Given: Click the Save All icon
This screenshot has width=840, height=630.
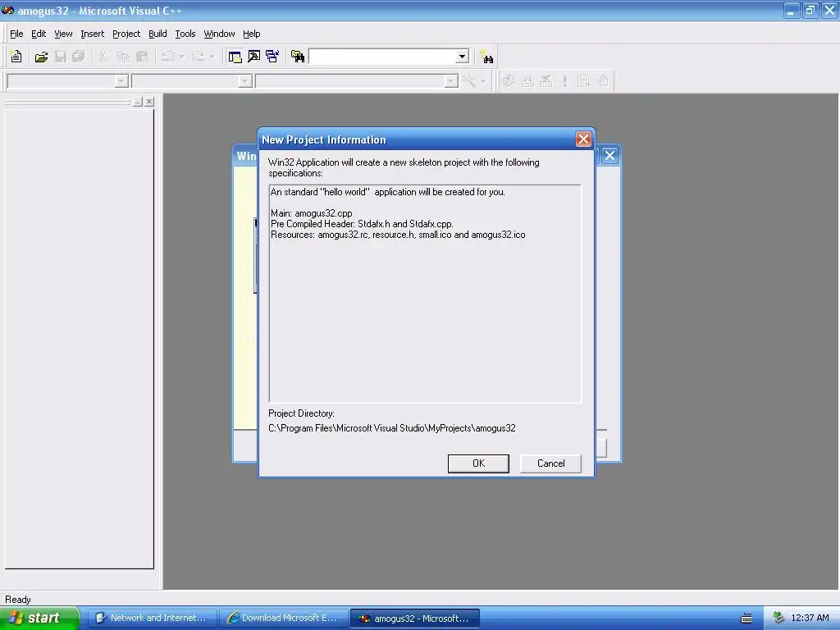Looking at the screenshot, I should click(x=79, y=57).
